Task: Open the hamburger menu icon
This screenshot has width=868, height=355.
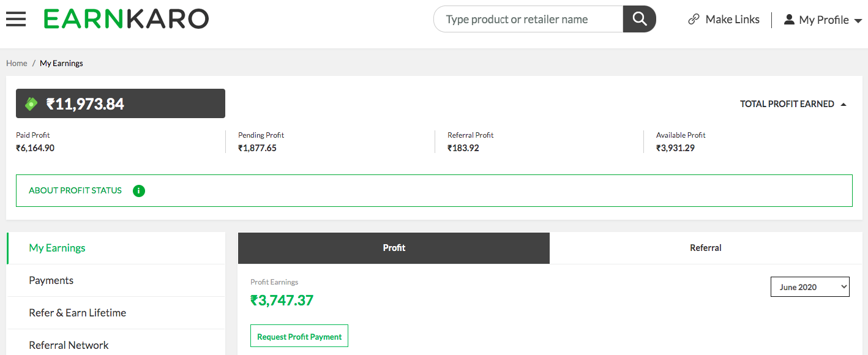Action: click(x=16, y=19)
